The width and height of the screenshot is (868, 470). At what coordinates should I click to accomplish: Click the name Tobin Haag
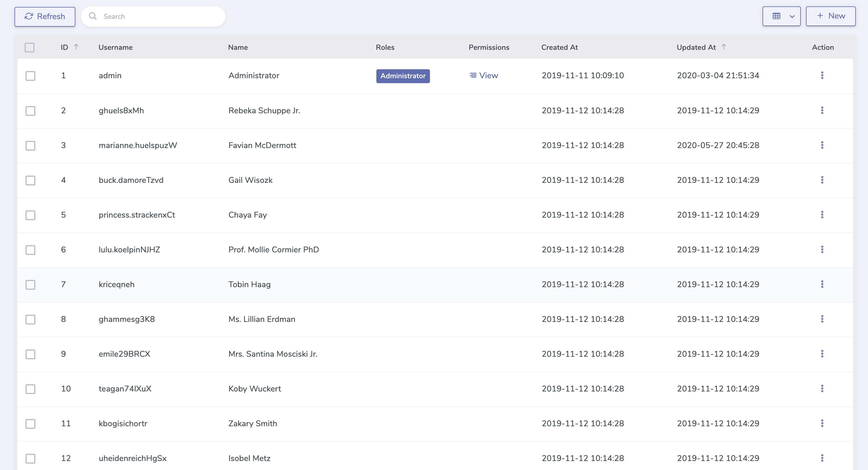click(x=249, y=284)
